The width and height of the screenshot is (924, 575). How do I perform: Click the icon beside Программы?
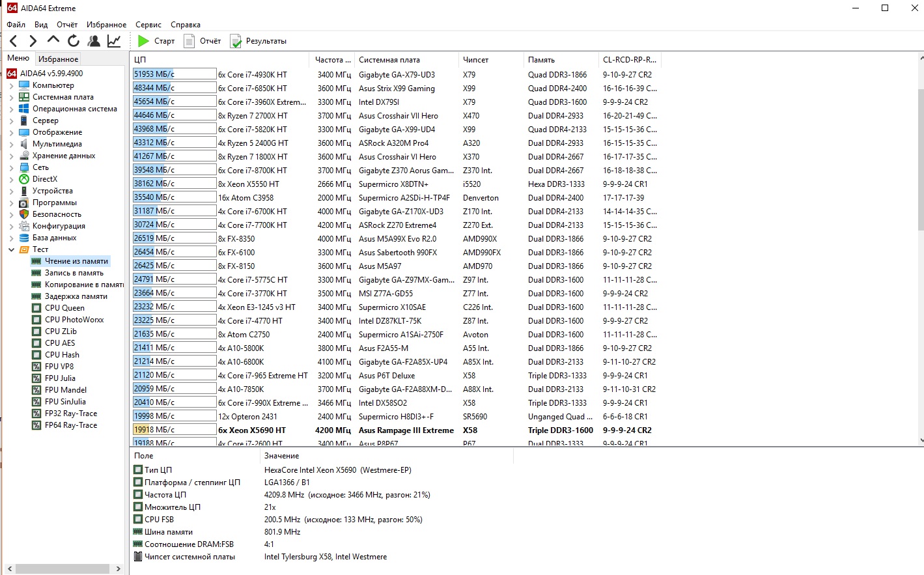pos(24,203)
